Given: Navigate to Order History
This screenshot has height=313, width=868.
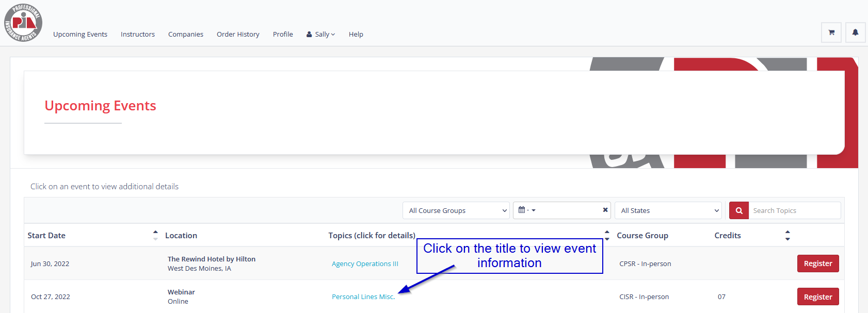Looking at the screenshot, I should [x=238, y=35].
